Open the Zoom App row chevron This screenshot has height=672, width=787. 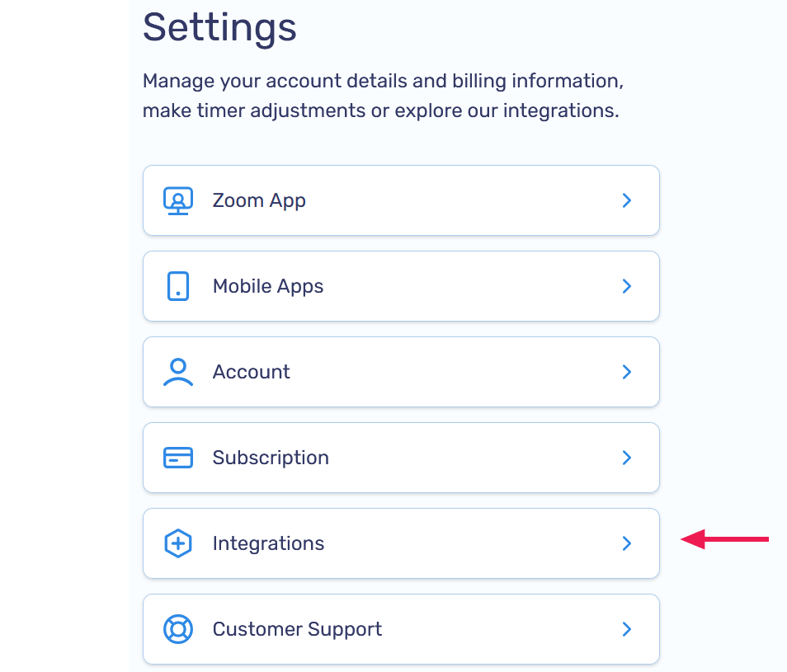click(x=626, y=200)
